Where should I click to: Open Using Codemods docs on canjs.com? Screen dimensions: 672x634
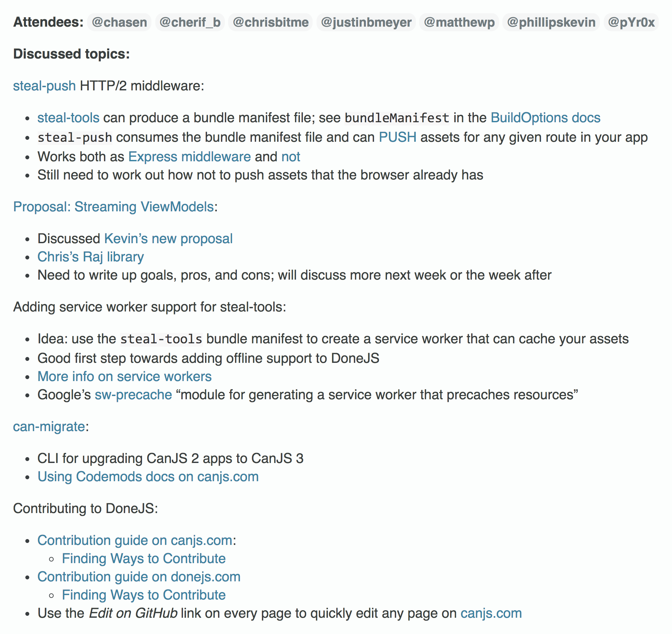[148, 477]
